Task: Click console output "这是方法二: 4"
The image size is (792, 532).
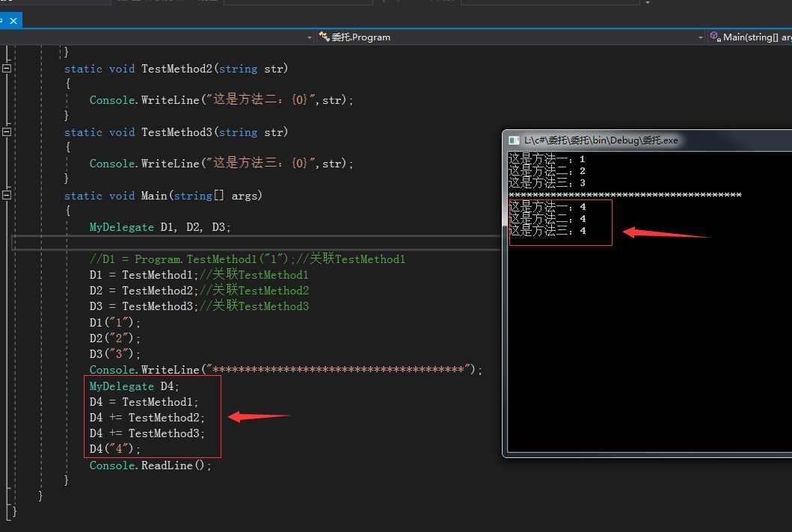Action: [x=547, y=219]
